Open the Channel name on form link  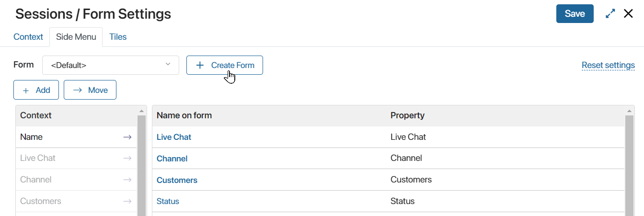coord(172,159)
